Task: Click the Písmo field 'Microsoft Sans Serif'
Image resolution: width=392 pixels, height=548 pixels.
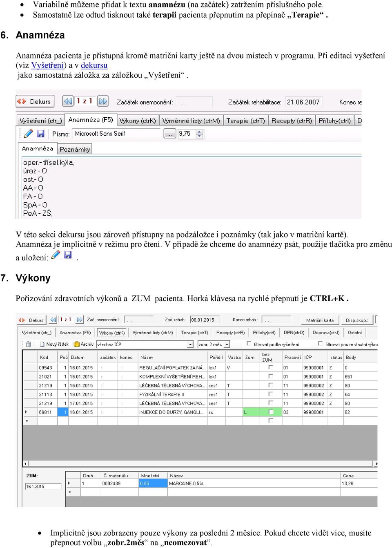Action: [x=117, y=134]
